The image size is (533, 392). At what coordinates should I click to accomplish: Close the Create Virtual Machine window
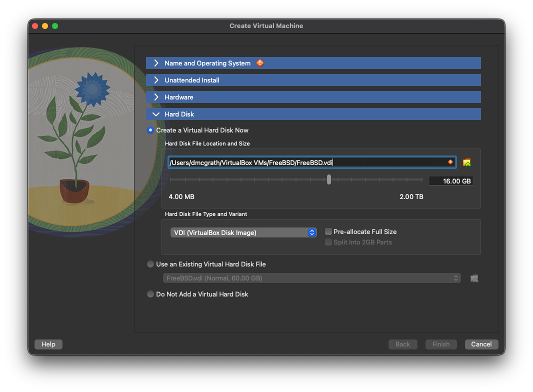[x=35, y=26]
